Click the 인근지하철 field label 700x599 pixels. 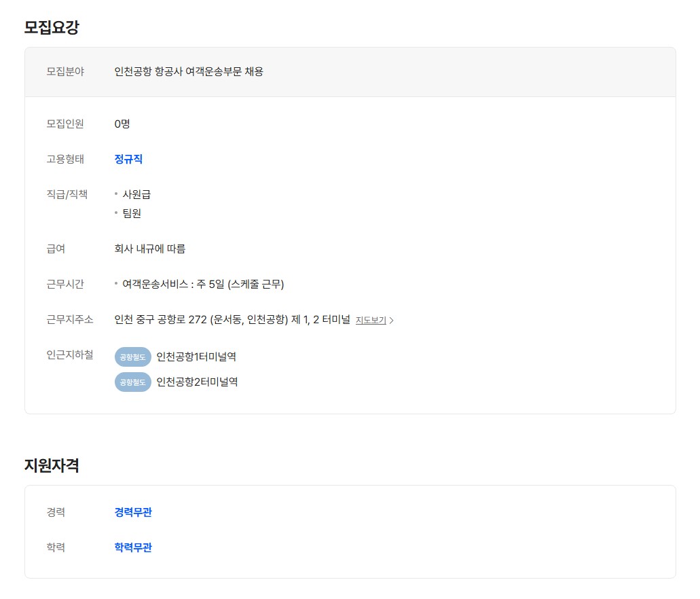(x=70, y=355)
